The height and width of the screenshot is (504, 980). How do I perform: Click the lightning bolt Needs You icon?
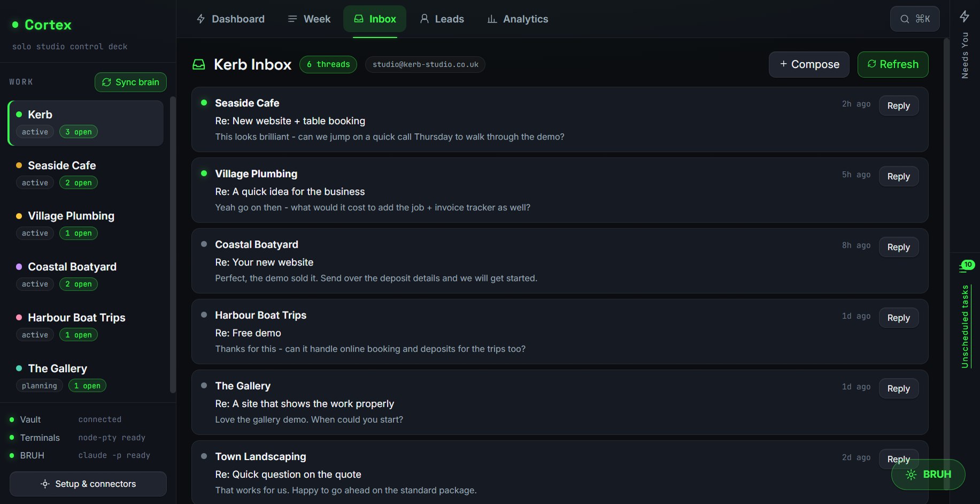tap(964, 16)
